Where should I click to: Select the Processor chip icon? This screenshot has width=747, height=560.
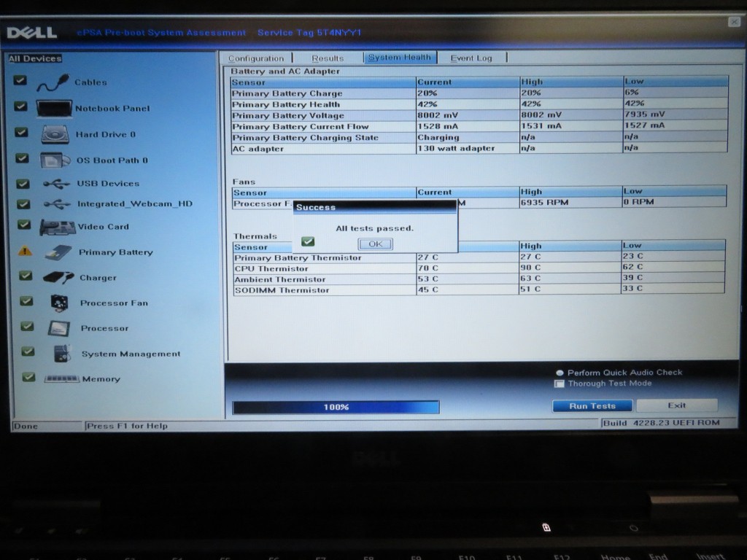click(x=59, y=329)
